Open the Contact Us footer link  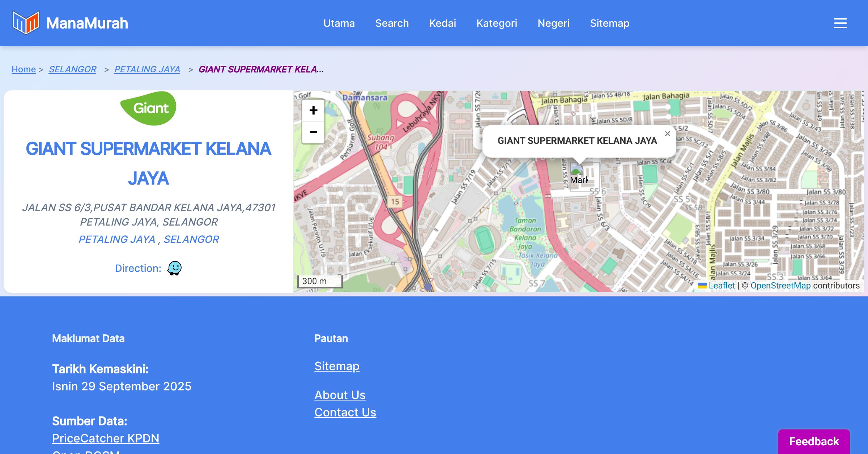tap(345, 412)
